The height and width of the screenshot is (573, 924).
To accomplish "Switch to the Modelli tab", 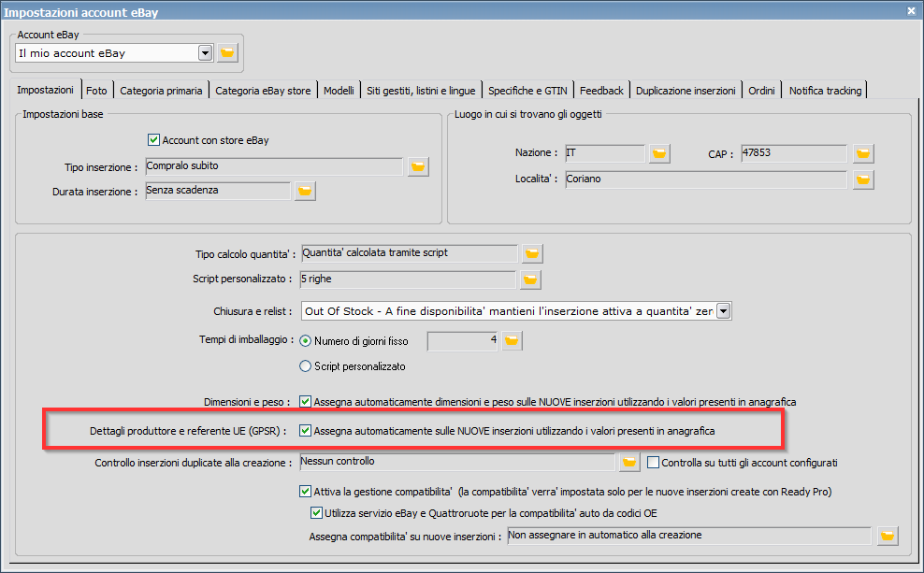I will coord(339,91).
